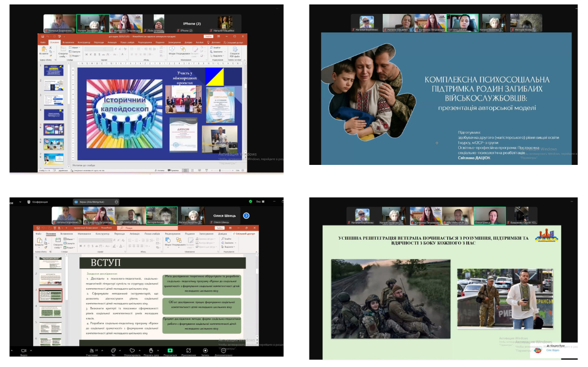Open Приложения apps from the Zoom toolbar
The image size is (588, 367).
point(188,351)
